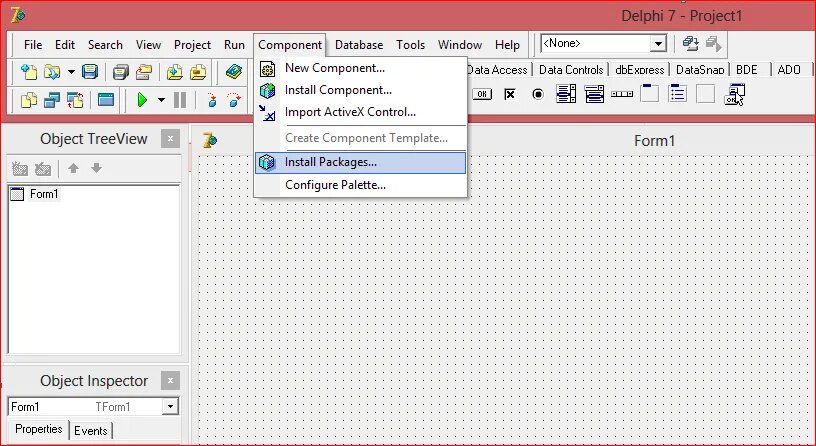The image size is (816, 446).
Task: Switch to the Data Access palette tab
Action: click(498, 69)
